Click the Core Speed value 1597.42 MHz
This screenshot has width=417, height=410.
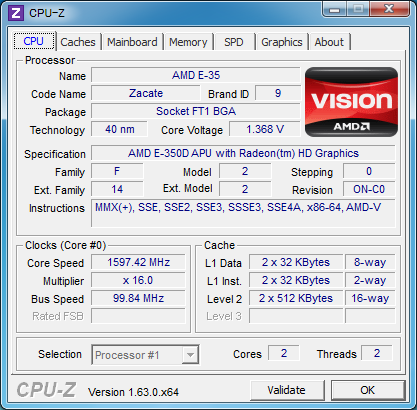coord(138,262)
